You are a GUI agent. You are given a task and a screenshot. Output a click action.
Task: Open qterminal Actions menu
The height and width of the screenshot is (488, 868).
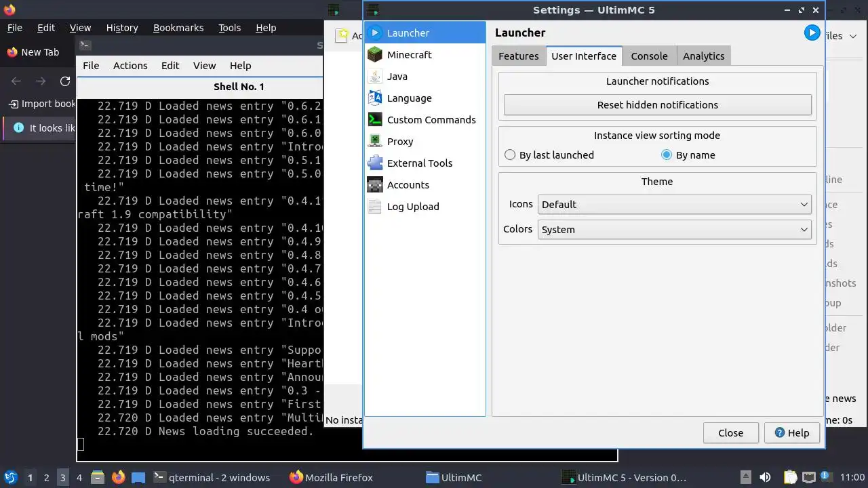(x=130, y=66)
